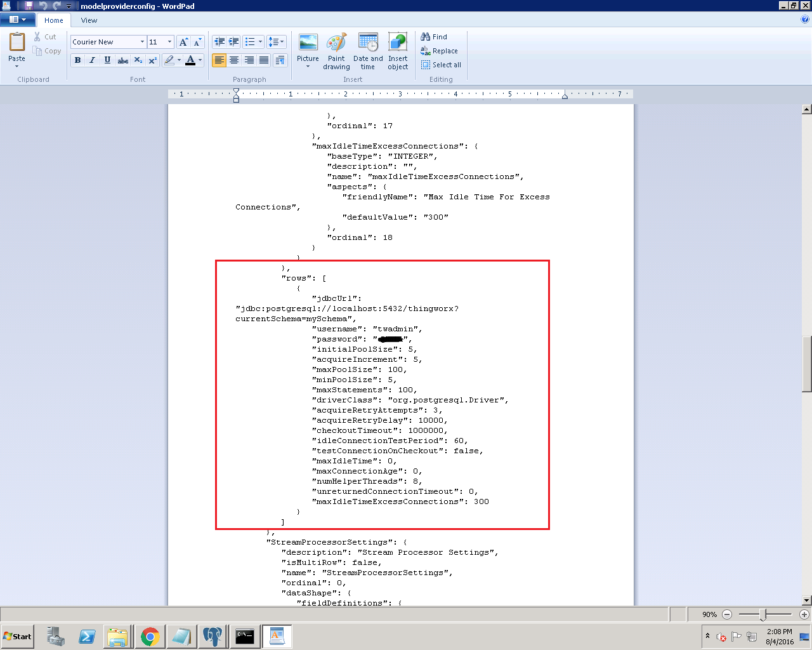Align text right
This screenshot has width=812, height=650.
[x=249, y=60]
